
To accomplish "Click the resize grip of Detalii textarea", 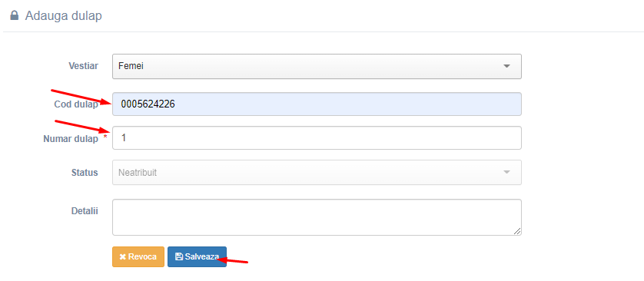I will (x=517, y=231).
